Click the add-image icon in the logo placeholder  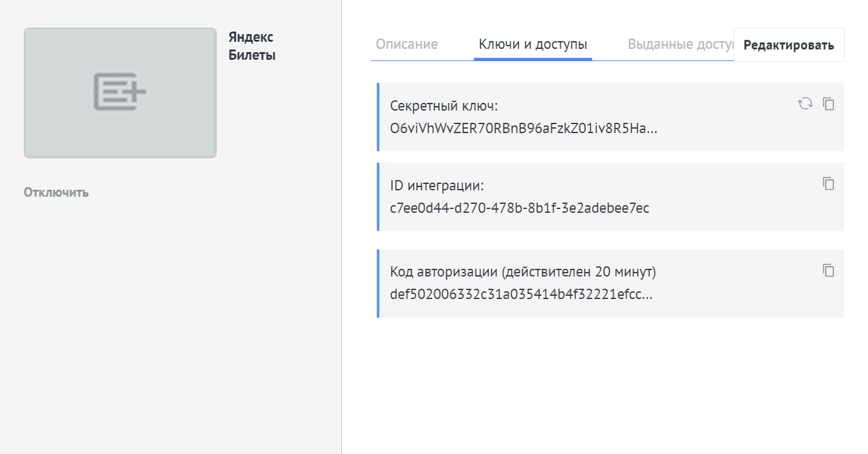(120, 91)
